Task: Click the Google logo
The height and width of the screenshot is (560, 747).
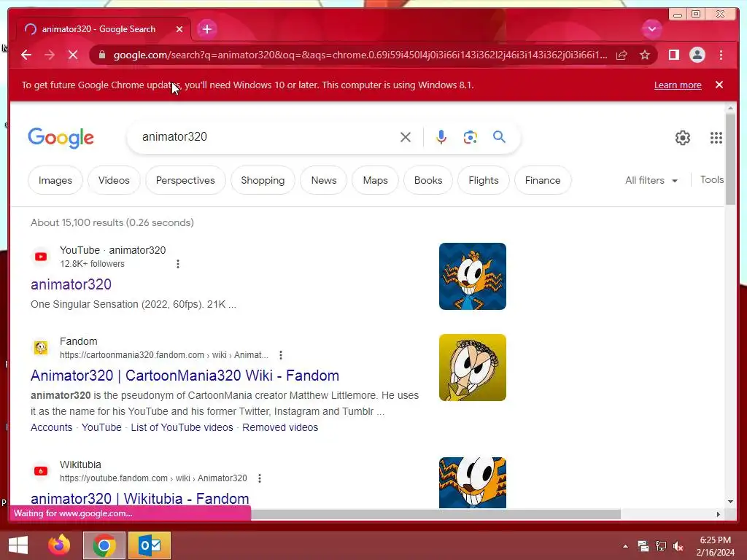Action: (61, 138)
